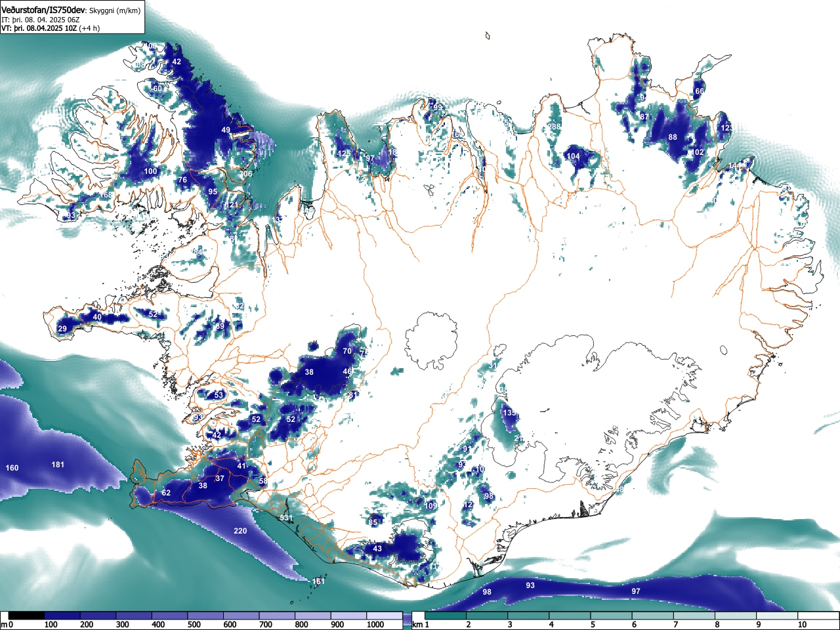Click the '1000' label in meter legend
The height and width of the screenshot is (630, 840).
[375, 625]
